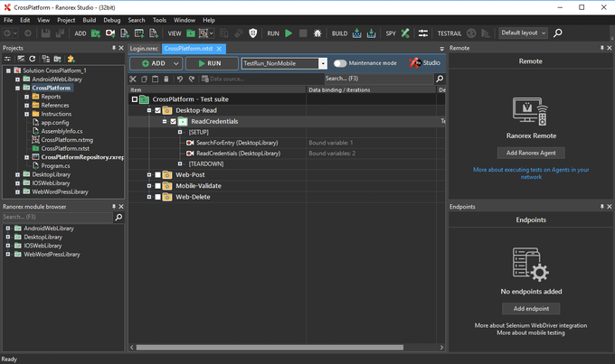Uncheck the Desktop-Read checkbox
Screen dimensions: 615x364
[x=157, y=110]
